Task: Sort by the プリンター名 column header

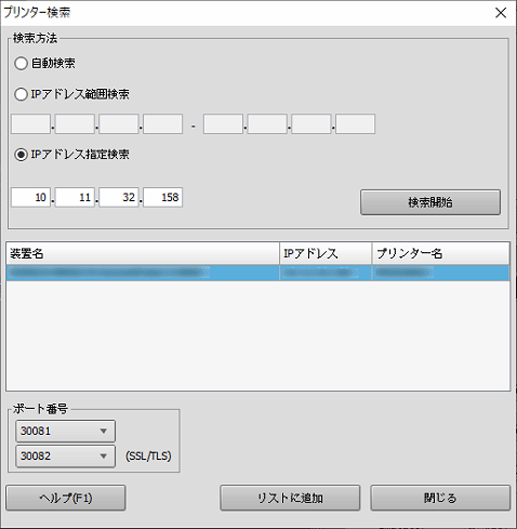Action: click(441, 253)
